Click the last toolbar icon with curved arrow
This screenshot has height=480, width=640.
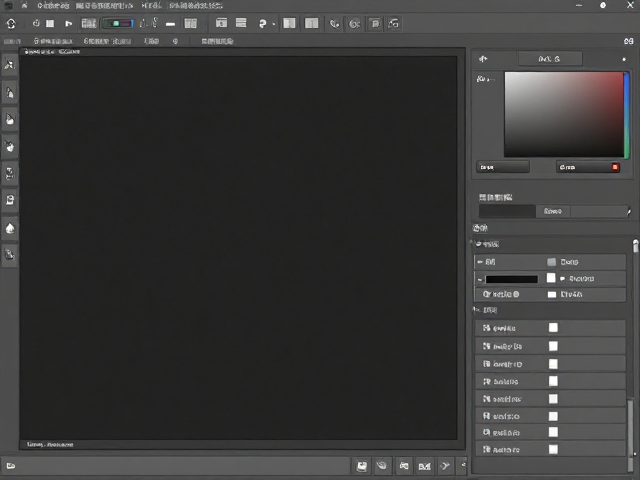point(393,24)
